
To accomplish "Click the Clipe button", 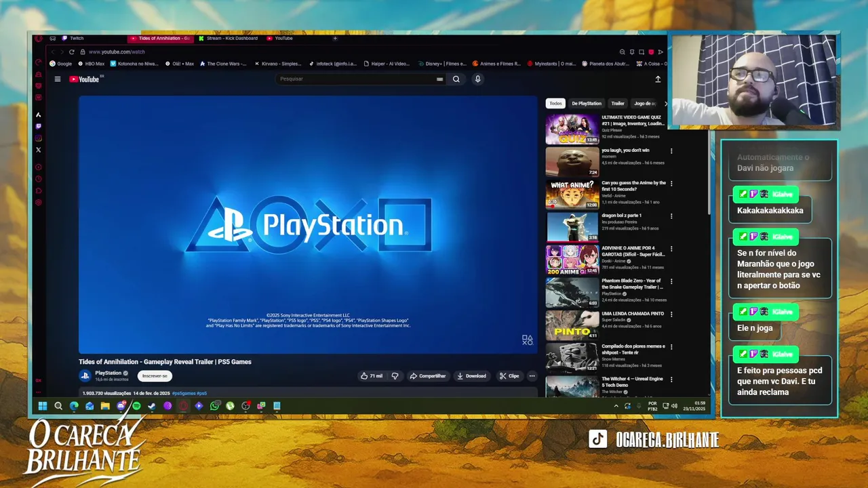I will 509,375.
